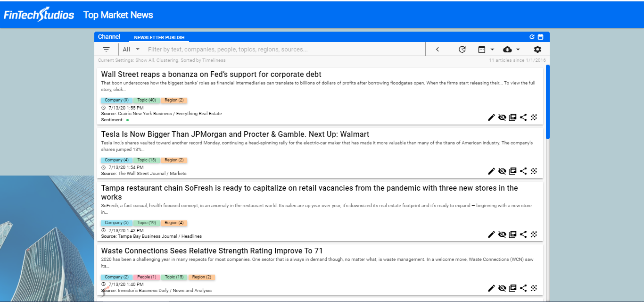Click the '7/13/20 1:55 PM' timestamp
Image resolution: width=644 pixels, height=302 pixels.
coord(125,108)
